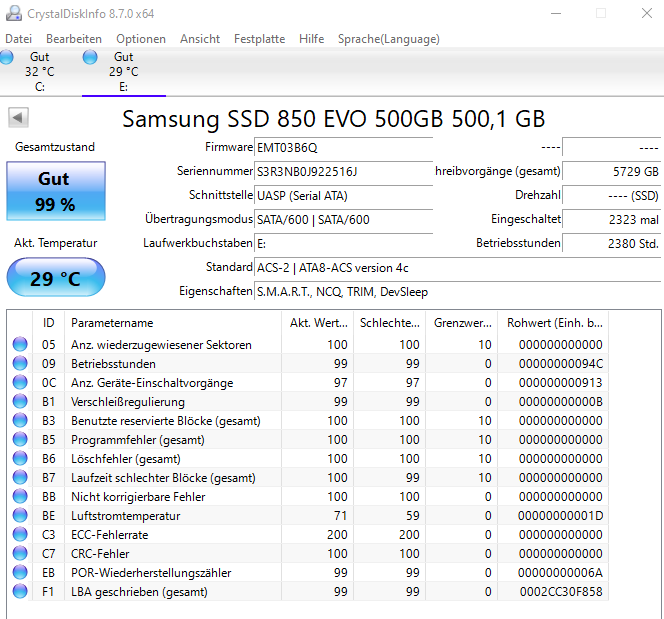Click raw value 0002CC30F858
The image size is (664, 619).
tap(561, 591)
